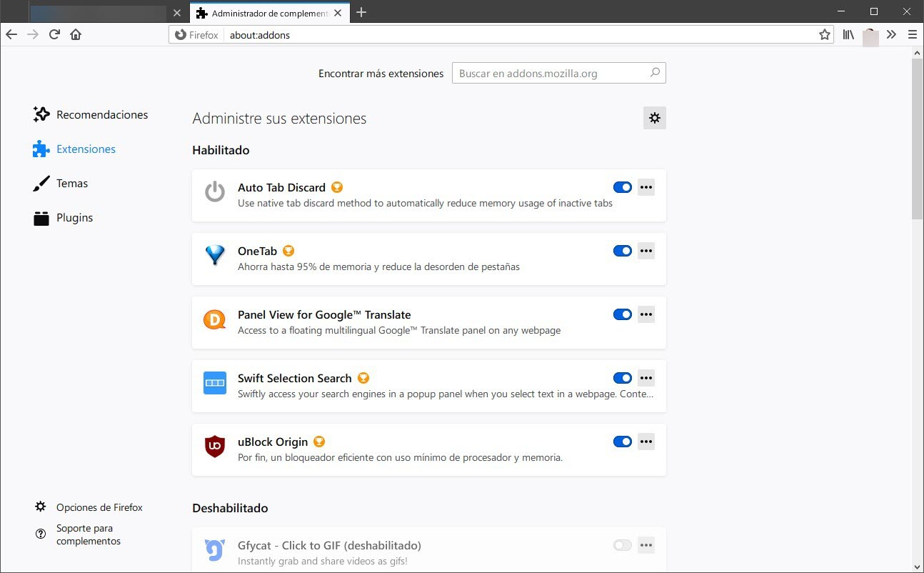Open Opciones de Firefox link
The width and height of the screenshot is (924, 573).
99,507
